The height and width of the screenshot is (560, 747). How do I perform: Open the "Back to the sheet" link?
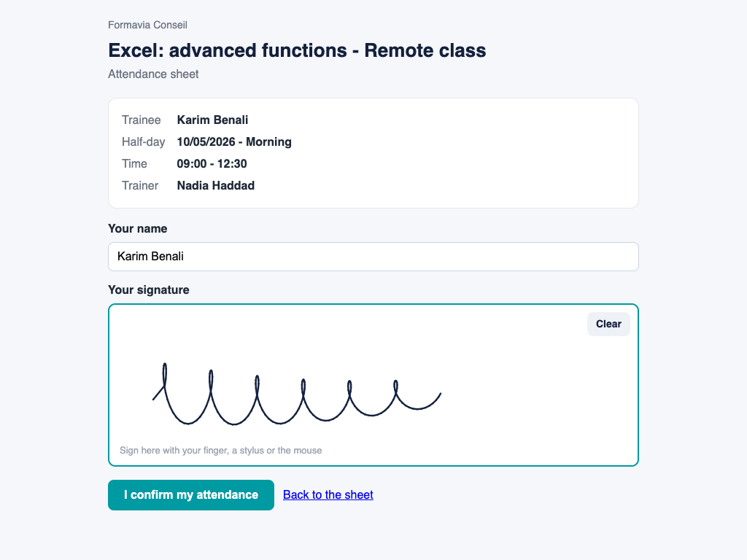tap(328, 495)
